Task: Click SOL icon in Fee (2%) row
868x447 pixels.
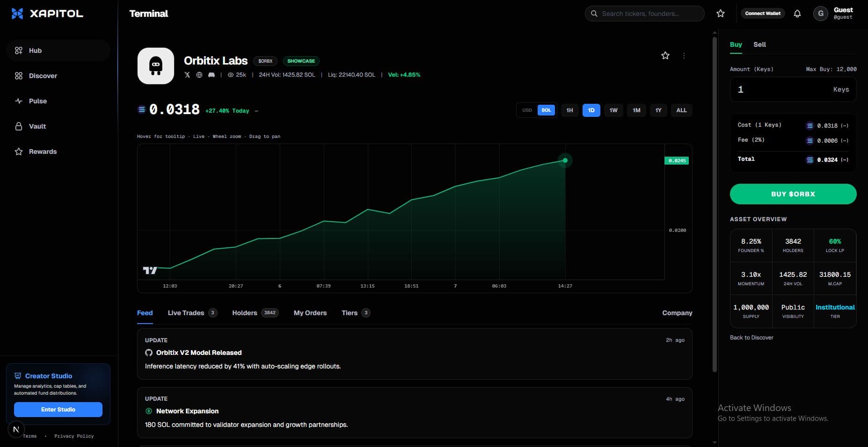Action: click(x=810, y=141)
